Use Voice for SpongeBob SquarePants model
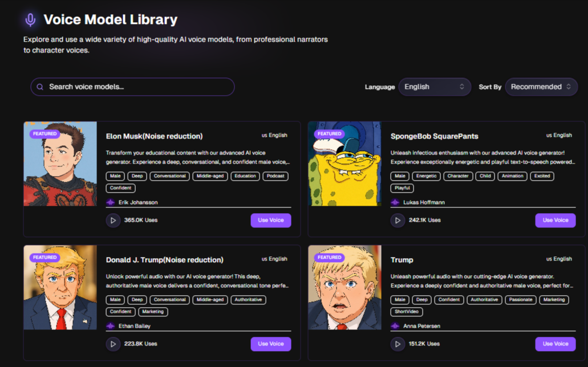 point(555,221)
